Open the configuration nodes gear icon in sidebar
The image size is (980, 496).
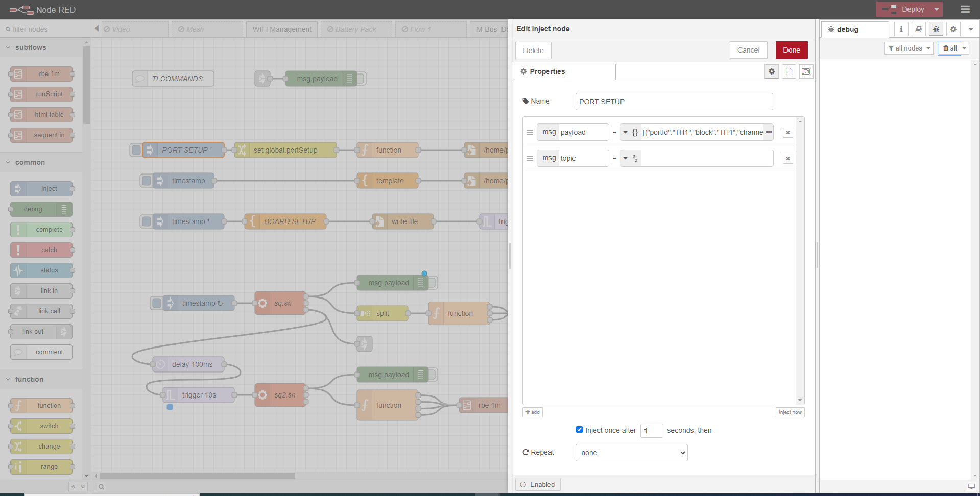(x=953, y=29)
